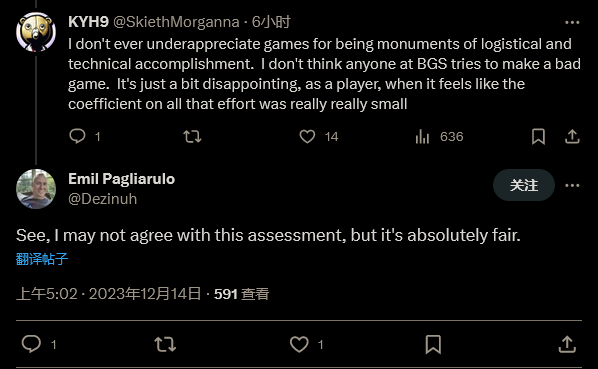The height and width of the screenshot is (369, 598).
Task: Retweet KYH9's post
Action: pyautogui.click(x=192, y=136)
